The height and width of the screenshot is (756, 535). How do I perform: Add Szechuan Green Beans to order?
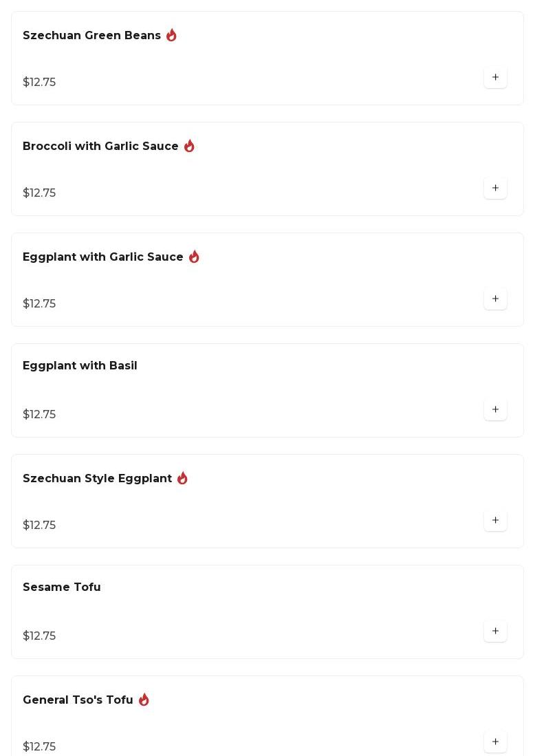tap(495, 78)
